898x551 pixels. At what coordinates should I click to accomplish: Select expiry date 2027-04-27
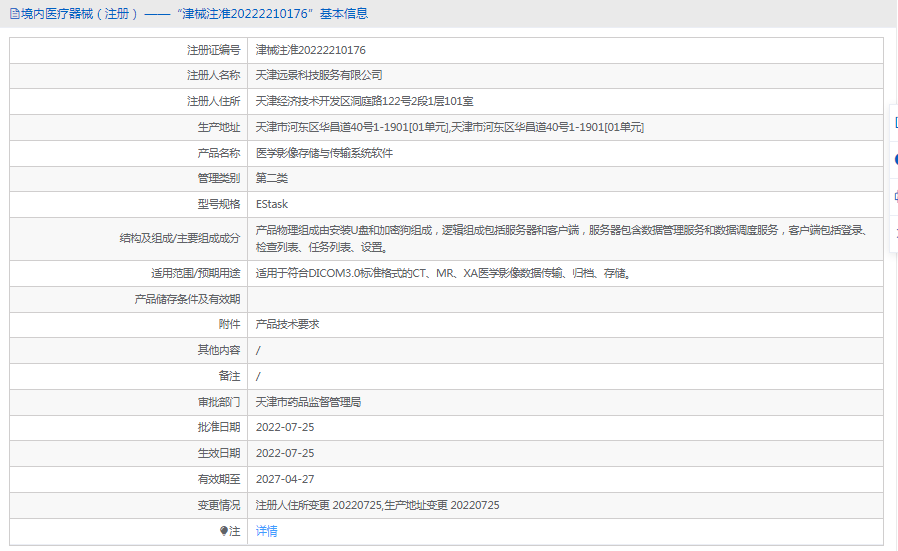point(285,479)
